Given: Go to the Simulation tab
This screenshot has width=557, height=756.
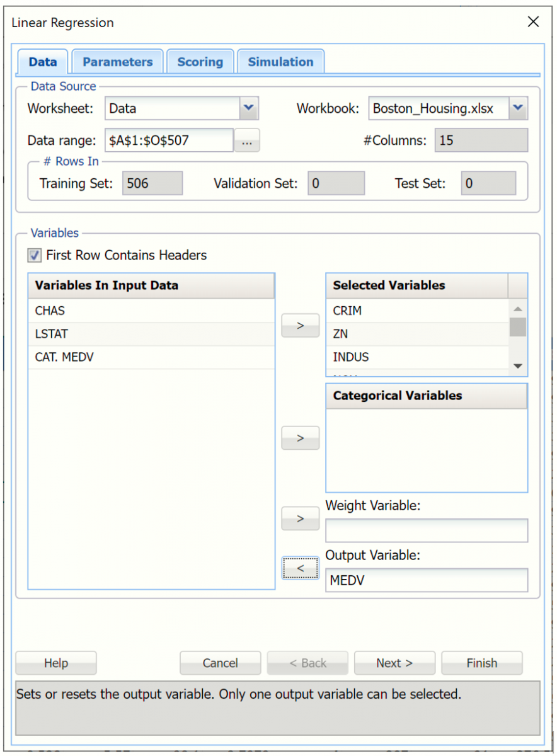Looking at the screenshot, I should tap(280, 62).
